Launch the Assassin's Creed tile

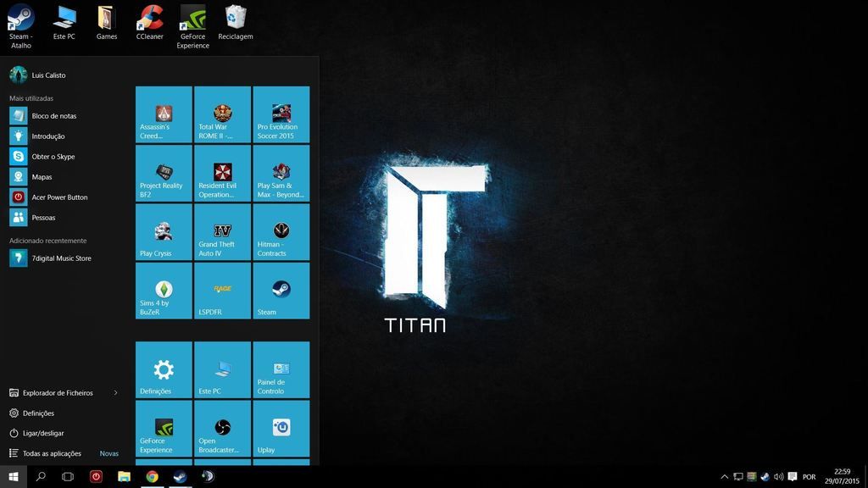point(164,114)
